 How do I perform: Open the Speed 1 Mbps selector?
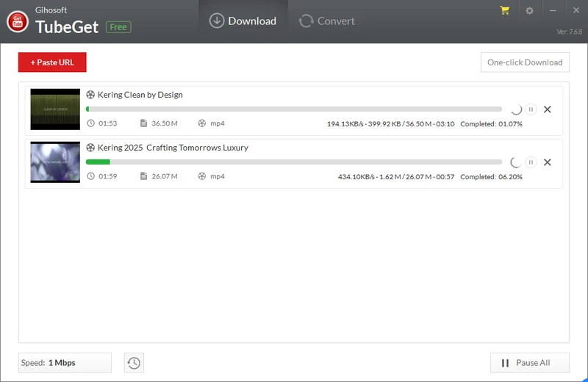(65, 362)
